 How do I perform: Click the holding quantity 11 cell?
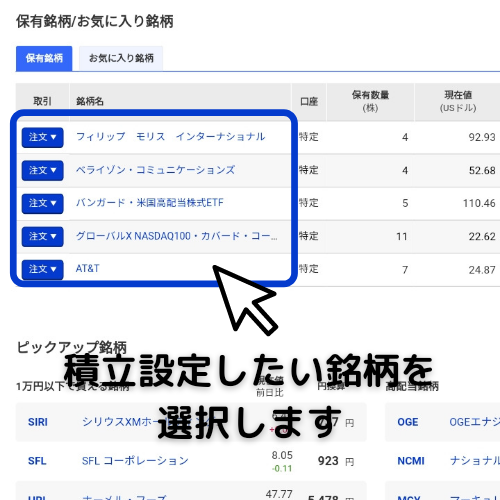pyautogui.click(x=402, y=236)
